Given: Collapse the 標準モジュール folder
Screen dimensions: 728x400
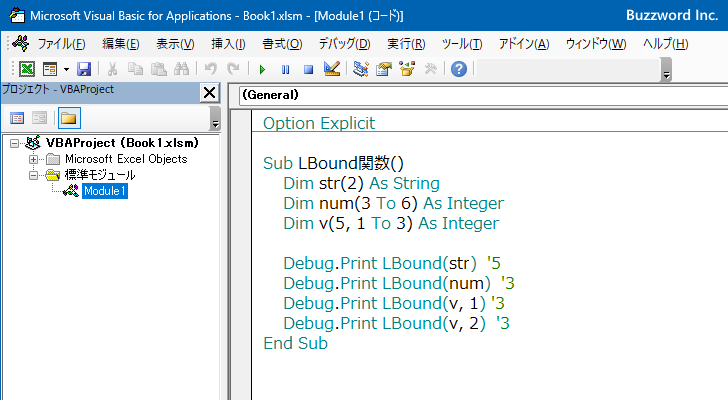Looking at the screenshot, I should pyautogui.click(x=33, y=175).
